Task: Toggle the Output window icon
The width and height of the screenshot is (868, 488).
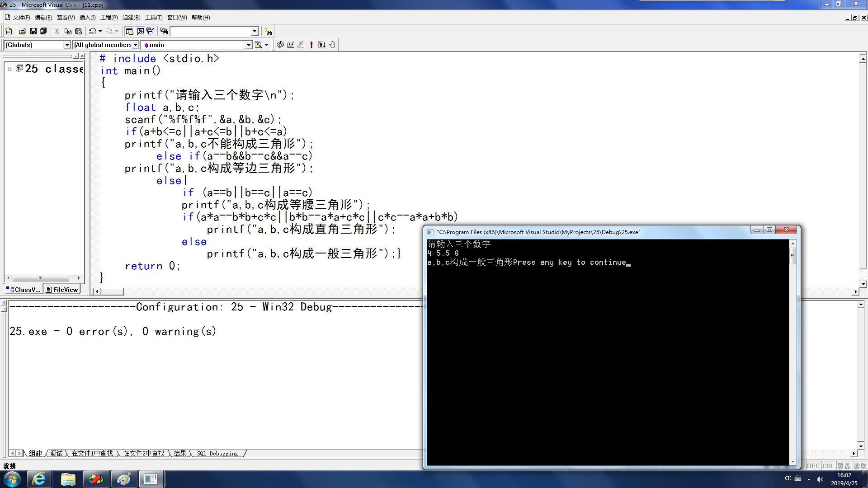Action: (x=140, y=31)
